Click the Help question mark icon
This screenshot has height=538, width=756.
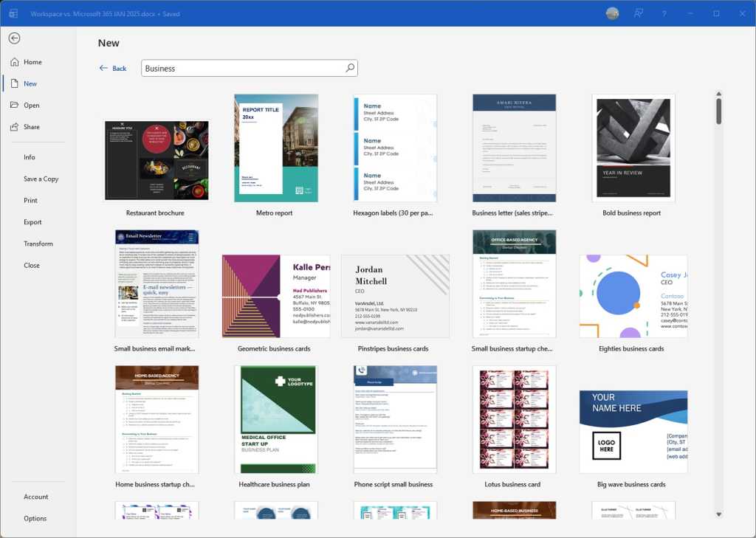[664, 13]
